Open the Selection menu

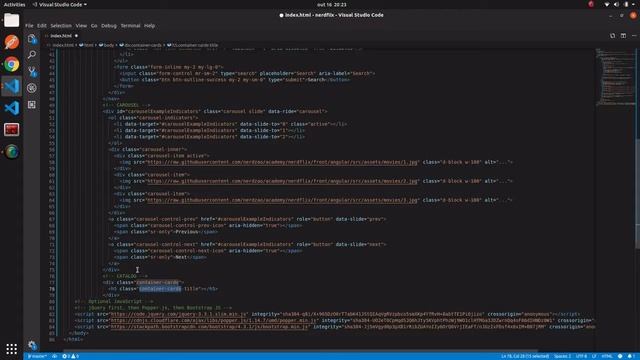coord(61,25)
